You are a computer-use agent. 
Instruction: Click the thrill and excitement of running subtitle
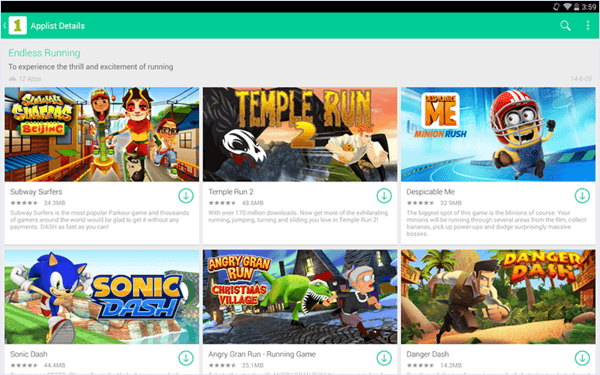[x=91, y=67]
